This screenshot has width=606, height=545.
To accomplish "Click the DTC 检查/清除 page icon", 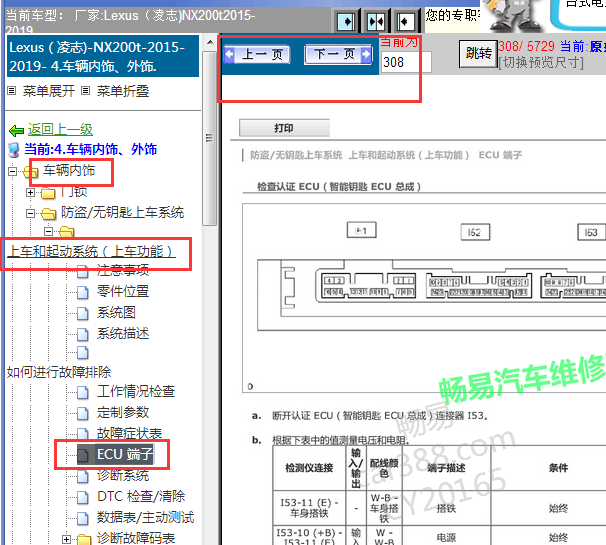I will tap(82, 497).
